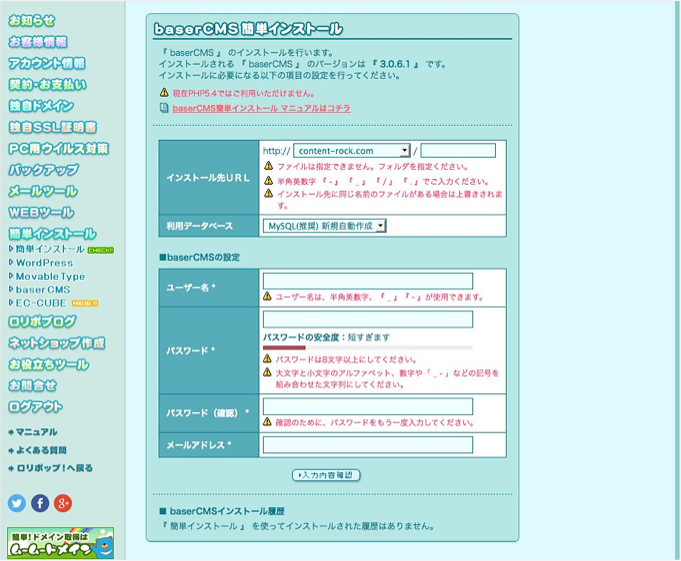Viewport: 681px width, 561px height.
Task: Open the Google Plus share icon
Action: (63, 503)
